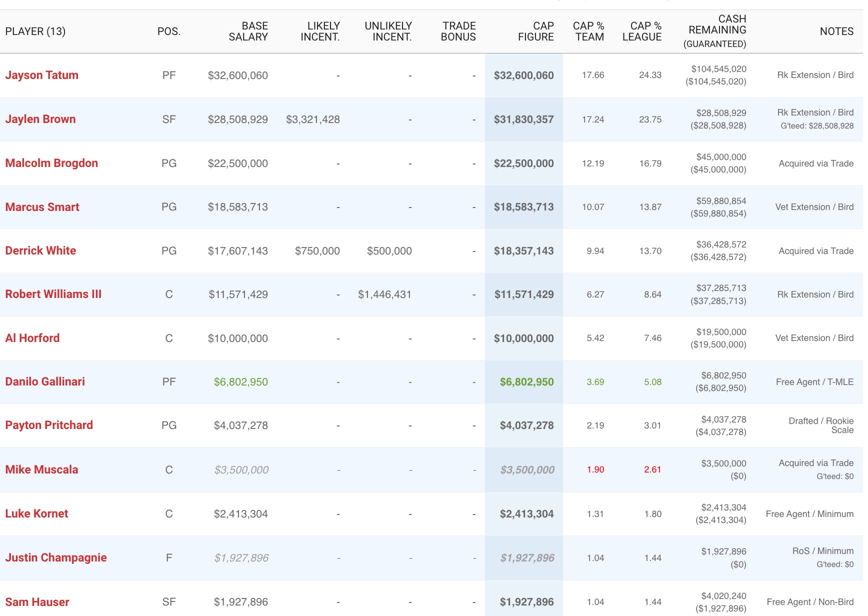The image size is (868, 616).
Task: View Sam Hauser's player profile
Action: click(37, 602)
